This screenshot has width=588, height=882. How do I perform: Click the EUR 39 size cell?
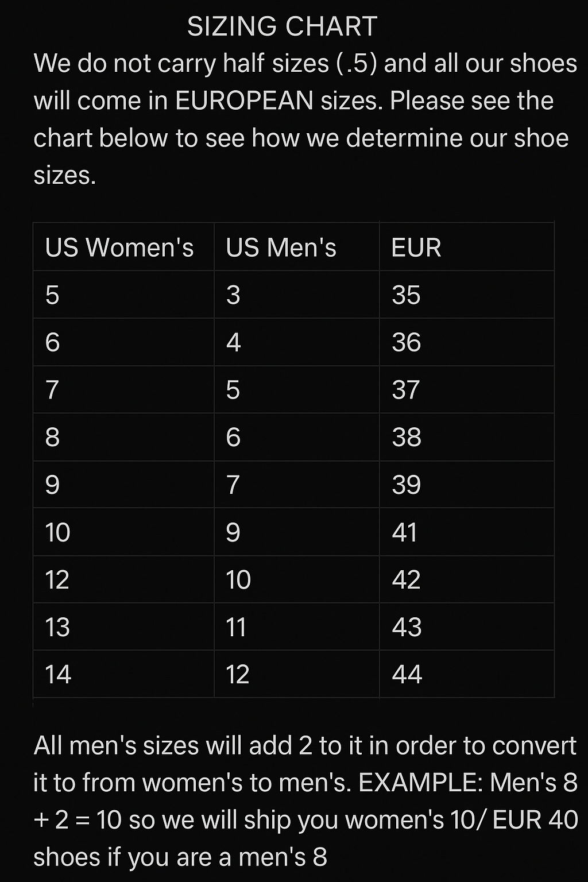click(406, 485)
